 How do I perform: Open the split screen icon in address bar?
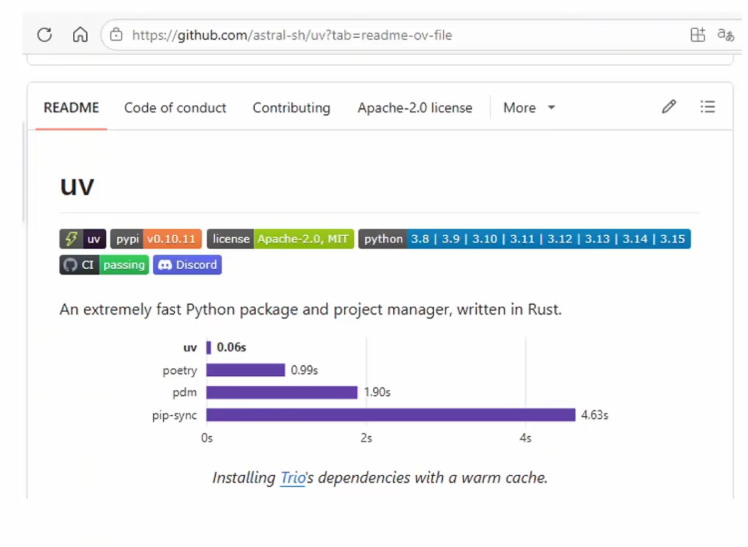[x=697, y=35]
